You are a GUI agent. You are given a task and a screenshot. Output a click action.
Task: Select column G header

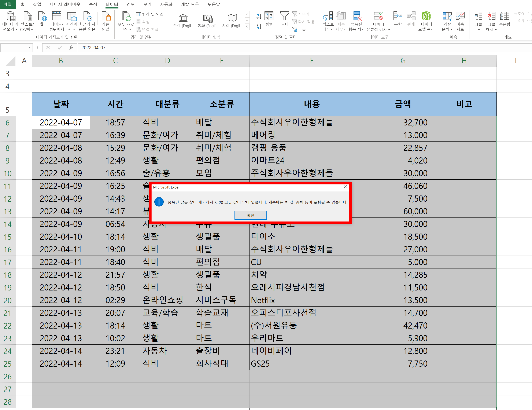[403, 61]
